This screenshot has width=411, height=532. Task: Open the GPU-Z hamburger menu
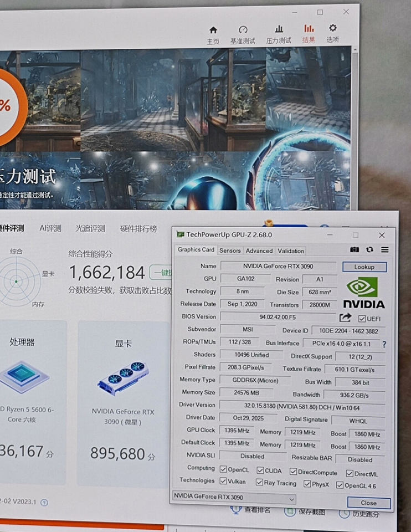click(x=384, y=250)
